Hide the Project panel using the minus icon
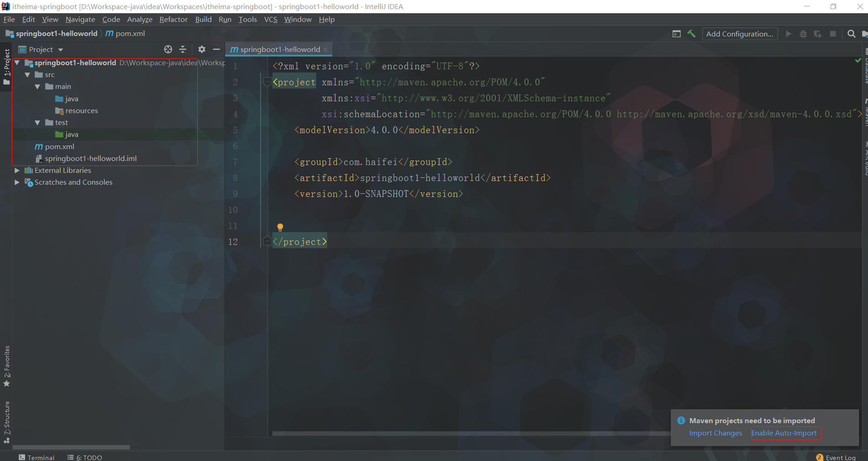868x461 pixels. coord(216,49)
